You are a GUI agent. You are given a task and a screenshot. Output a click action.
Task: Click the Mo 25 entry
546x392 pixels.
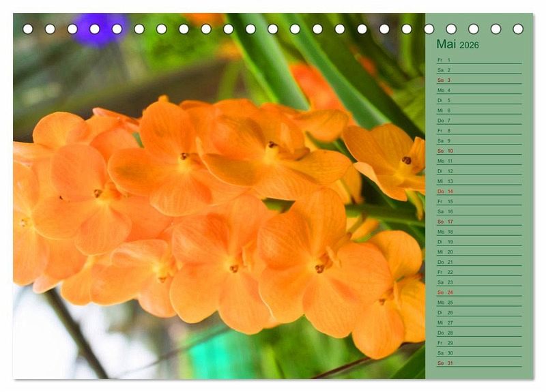[x=478, y=302]
